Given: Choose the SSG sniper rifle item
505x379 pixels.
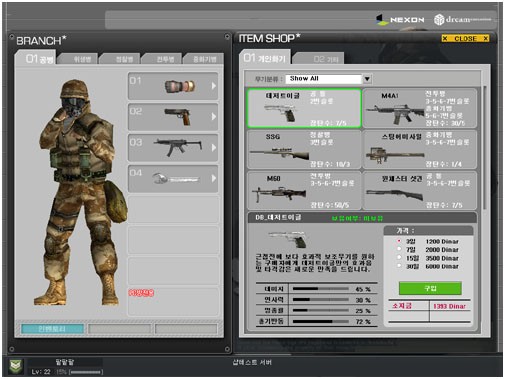Looking at the screenshot, I should [304, 149].
